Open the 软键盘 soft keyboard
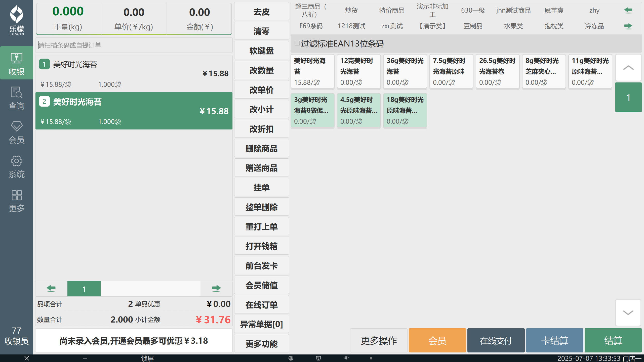The width and height of the screenshot is (644, 362). (262, 51)
